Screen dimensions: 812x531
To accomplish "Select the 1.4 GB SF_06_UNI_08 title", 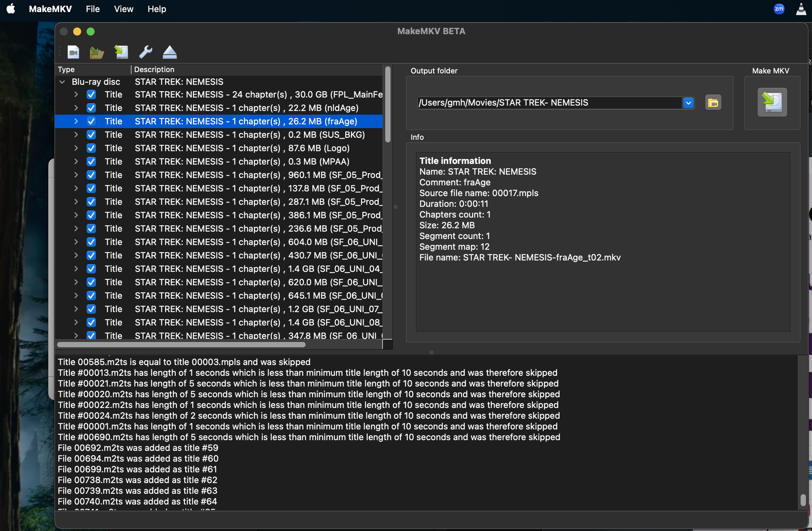I will coord(219,322).
